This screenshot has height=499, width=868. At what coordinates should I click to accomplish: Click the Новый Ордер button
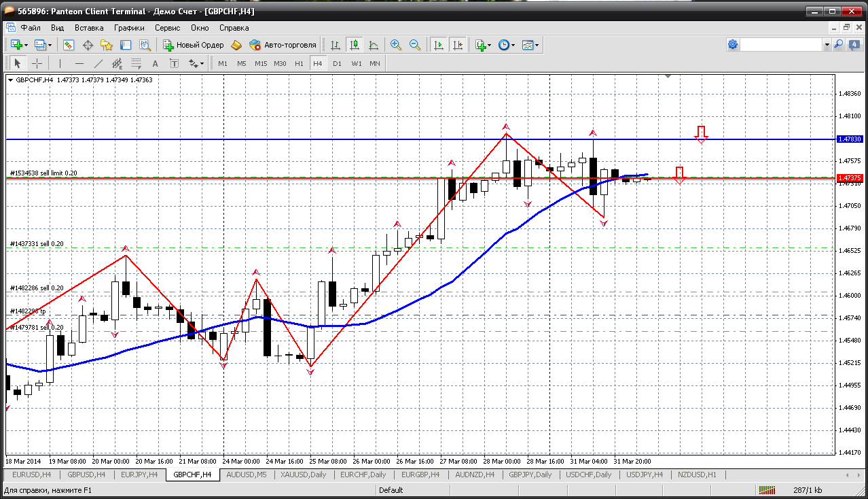click(x=194, y=45)
